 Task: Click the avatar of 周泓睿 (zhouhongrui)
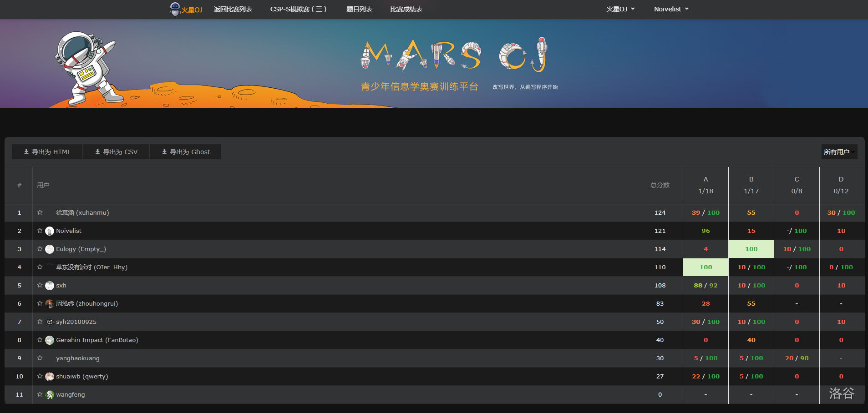click(x=50, y=304)
